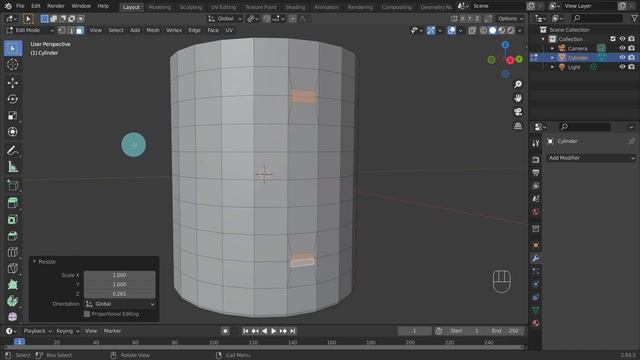
Task: Adjust the Scale X value field
Action: [x=120, y=275]
